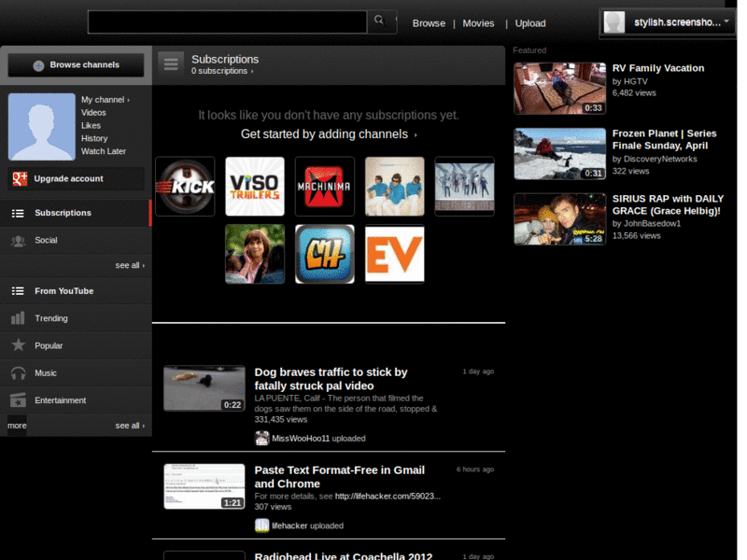This screenshot has height=560, width=747.
Task: Select Subscriptions in the sidebar
Action: (77, 213)
